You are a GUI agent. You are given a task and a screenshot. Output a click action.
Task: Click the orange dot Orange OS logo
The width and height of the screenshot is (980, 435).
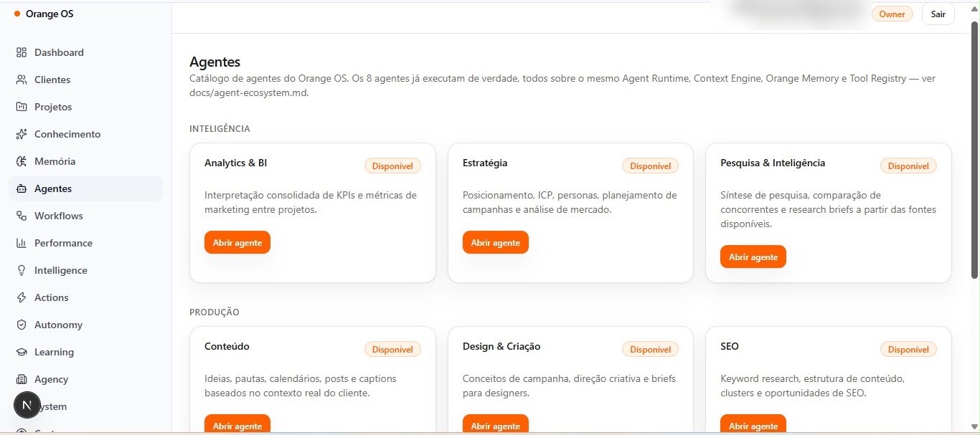(x=17, y=14)
